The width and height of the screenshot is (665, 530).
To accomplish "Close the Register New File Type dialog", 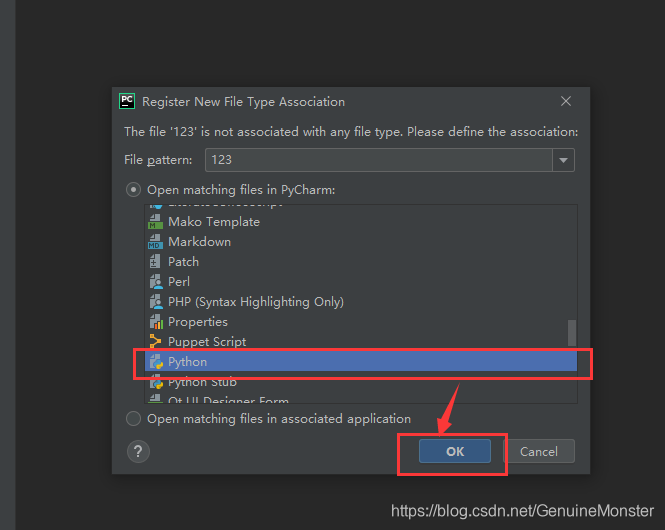I will tap(566, 101).
